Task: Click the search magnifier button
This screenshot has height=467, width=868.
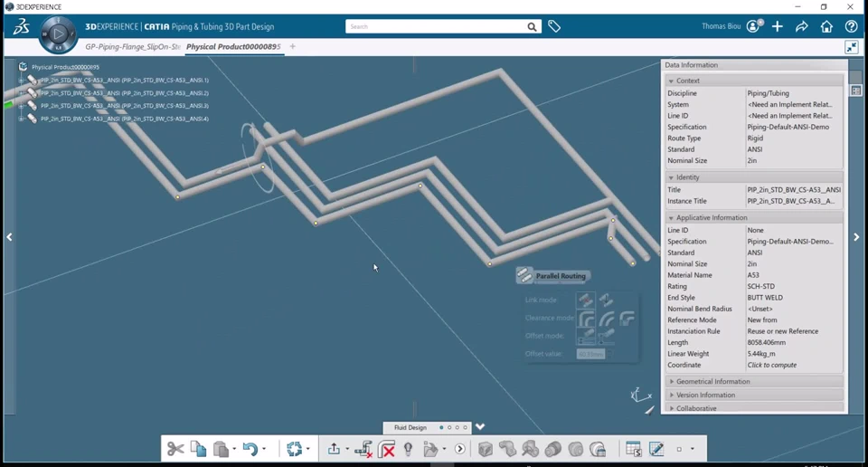Action: tap(532, 26)
